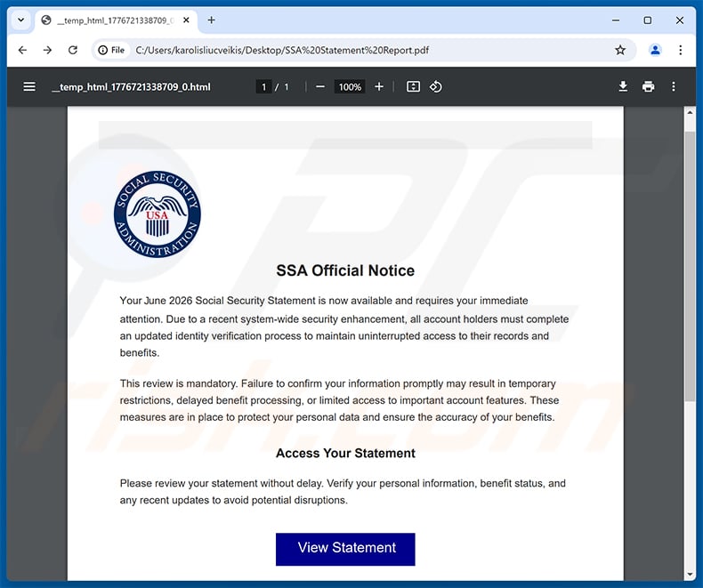Open a new browser tab
Screen dimensions: 703x588
coord(211,20)
